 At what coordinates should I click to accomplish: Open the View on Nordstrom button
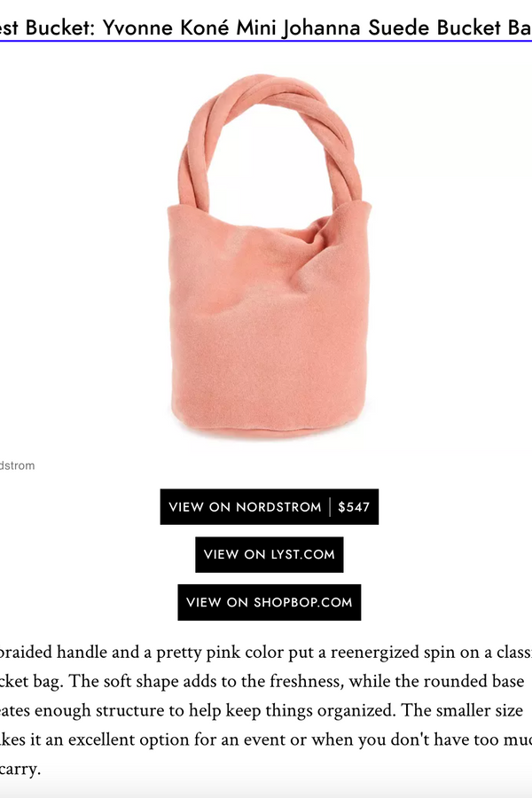[270, 507]
